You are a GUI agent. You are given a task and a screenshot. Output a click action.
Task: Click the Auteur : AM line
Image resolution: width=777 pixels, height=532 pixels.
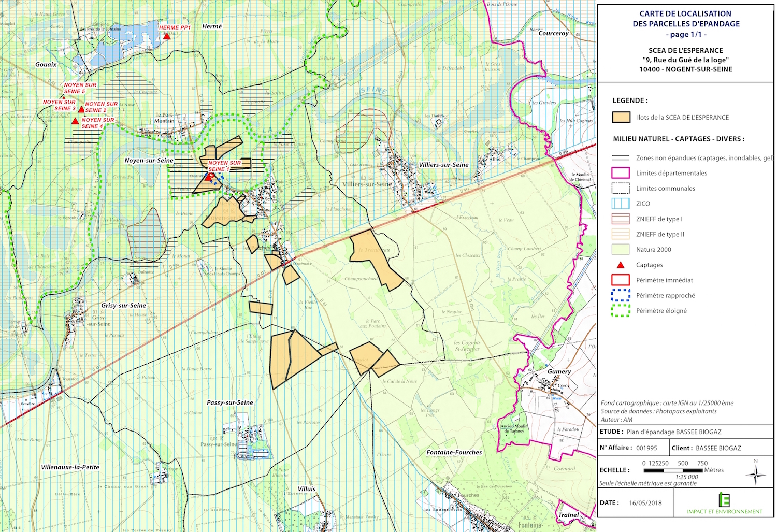(616, 420)
